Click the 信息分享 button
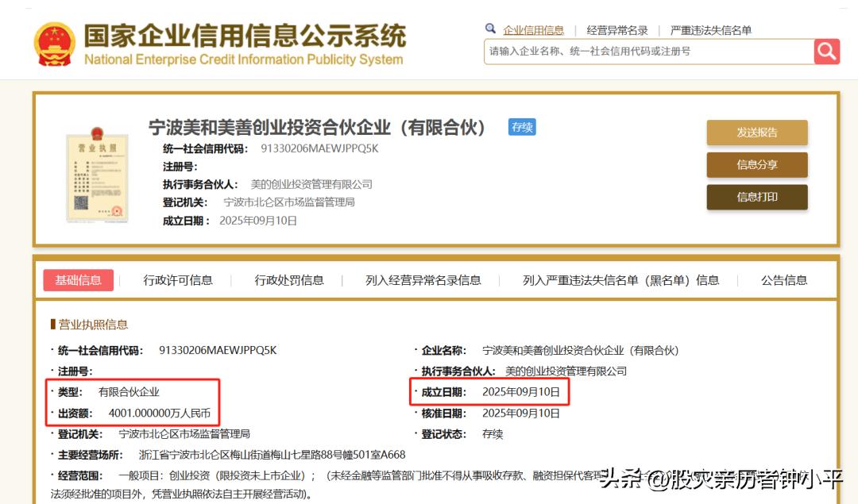 click(x=756, y=165)
